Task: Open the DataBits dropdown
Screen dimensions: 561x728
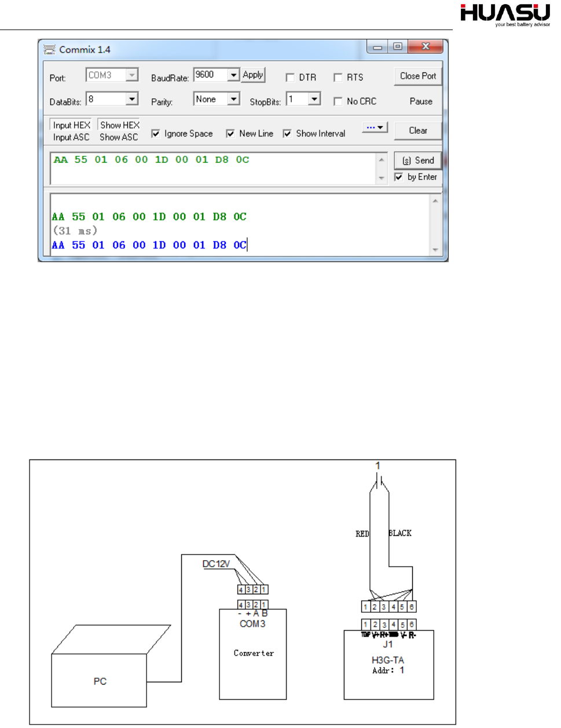Action: (132, 99)
